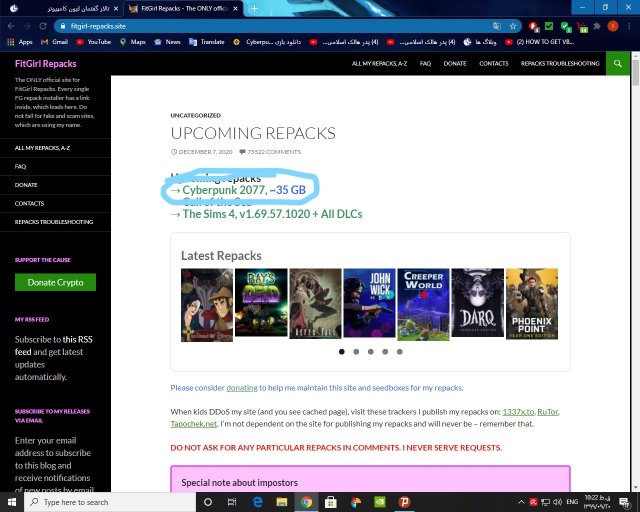This screenshot has height=512, width=640.
Task: Reload the page with the refresh icon
Action: (43, 26)
